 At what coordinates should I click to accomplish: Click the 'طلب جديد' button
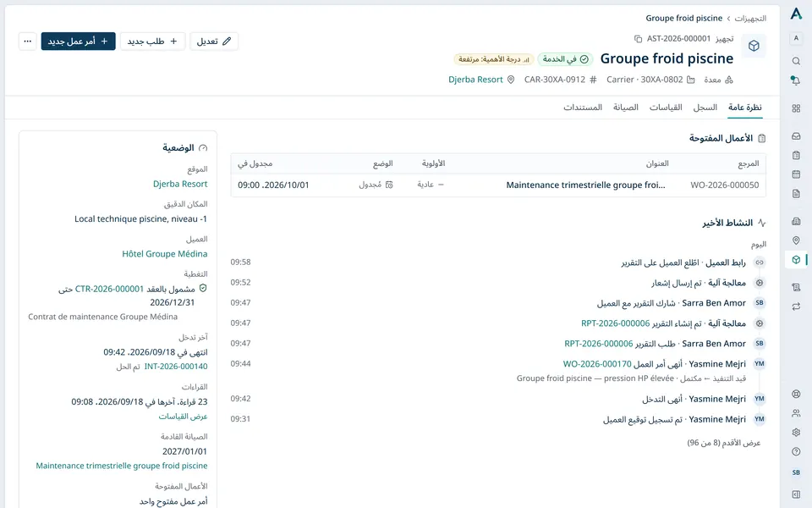tap(153, 41)
